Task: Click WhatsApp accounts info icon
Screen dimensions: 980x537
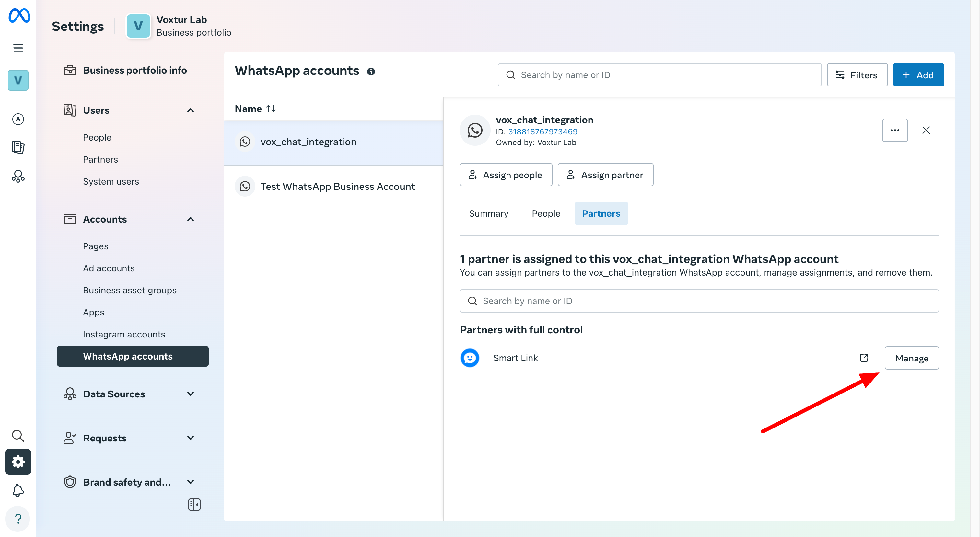Action: pos(371,72)
